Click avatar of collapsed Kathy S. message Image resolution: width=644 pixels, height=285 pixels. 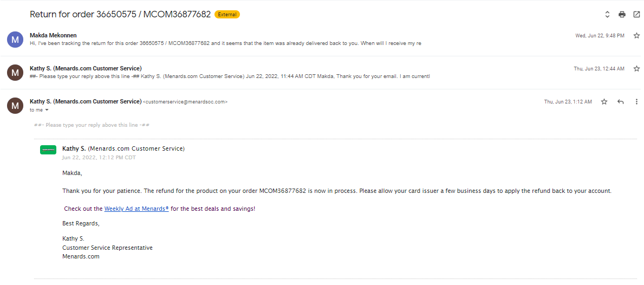[x=15, y=72]
